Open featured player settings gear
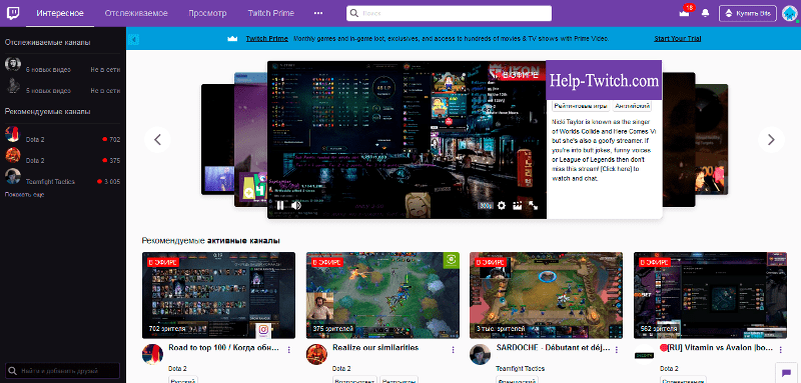 point(501,205)
